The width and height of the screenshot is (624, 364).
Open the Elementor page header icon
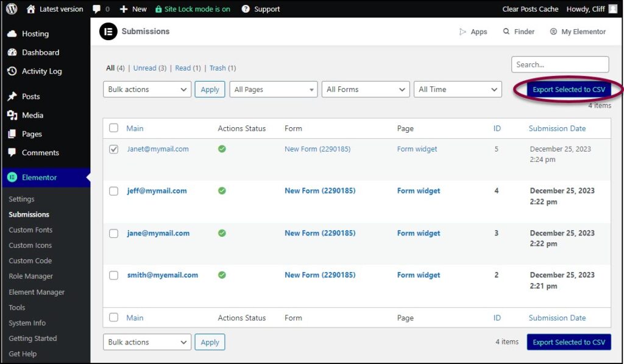pyautogui.click(x=108, y=31)
